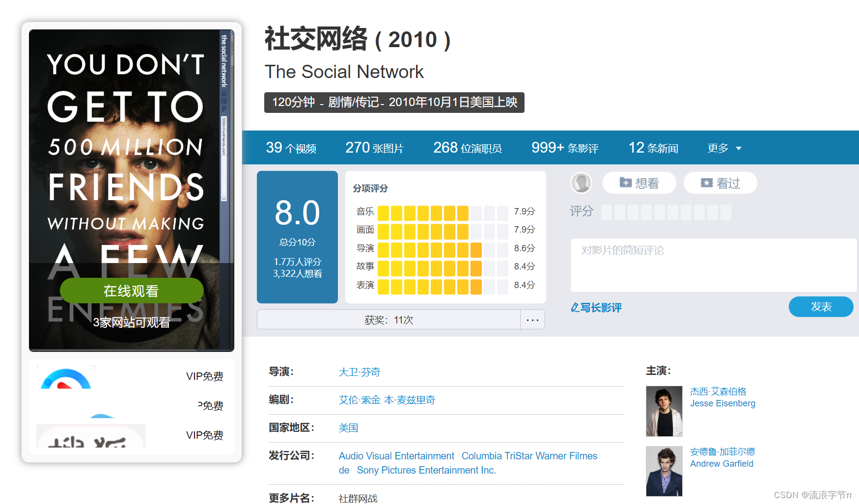
Task: Open the 12 条新闻 news tab
Action: point(653,148)
